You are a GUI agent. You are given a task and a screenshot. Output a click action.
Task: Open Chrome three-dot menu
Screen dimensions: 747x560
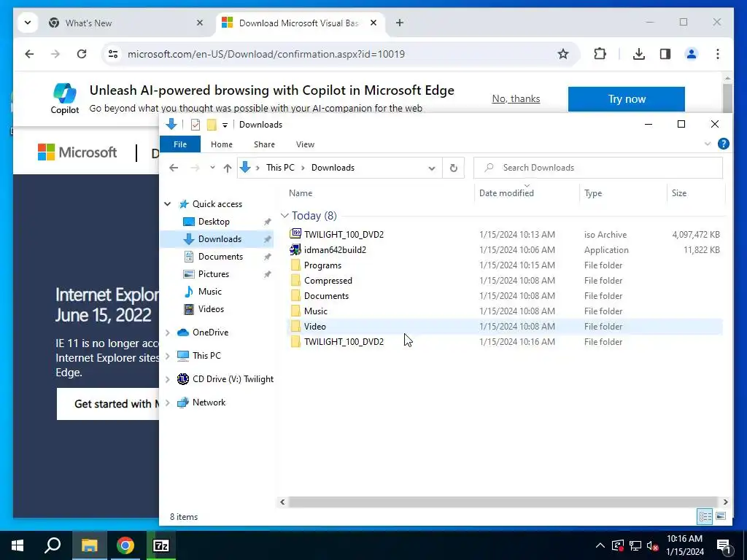pos(718,54)
